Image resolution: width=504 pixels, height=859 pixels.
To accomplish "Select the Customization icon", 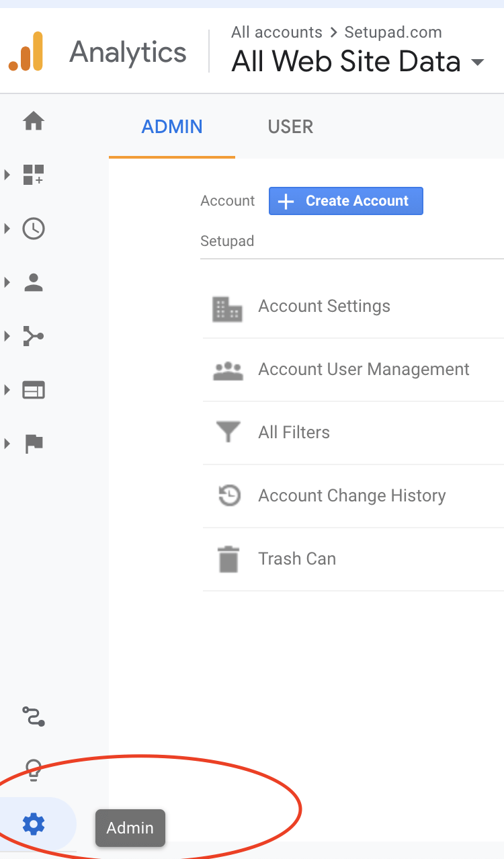I will 33,175.
